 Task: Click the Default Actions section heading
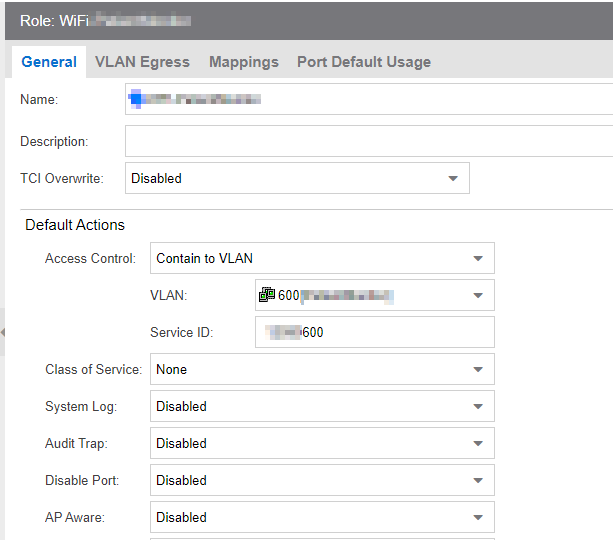click(x=75, y=225)
